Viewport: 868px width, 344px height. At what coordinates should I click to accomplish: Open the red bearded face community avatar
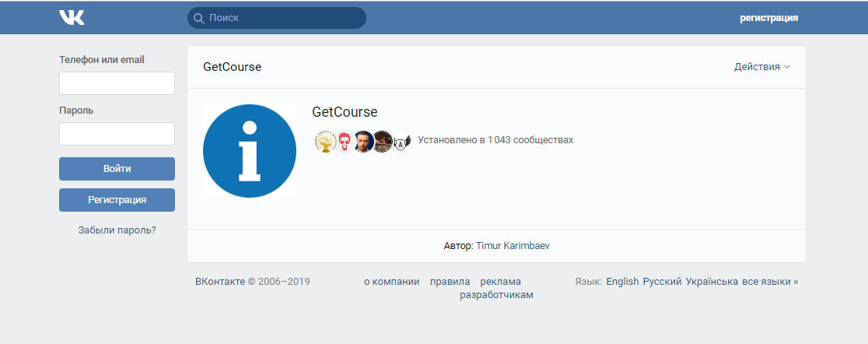(x=345, y=142)
